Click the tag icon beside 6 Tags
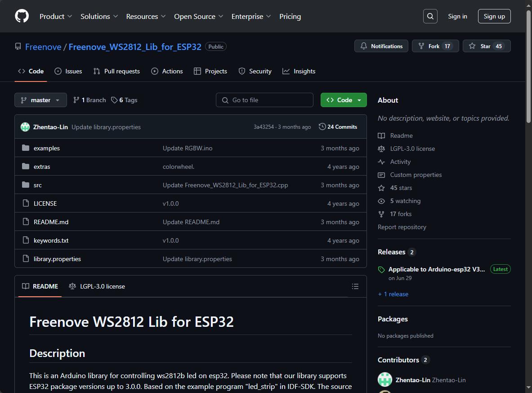The height and width of the screenshot is (393, 532). coord(114,100)
